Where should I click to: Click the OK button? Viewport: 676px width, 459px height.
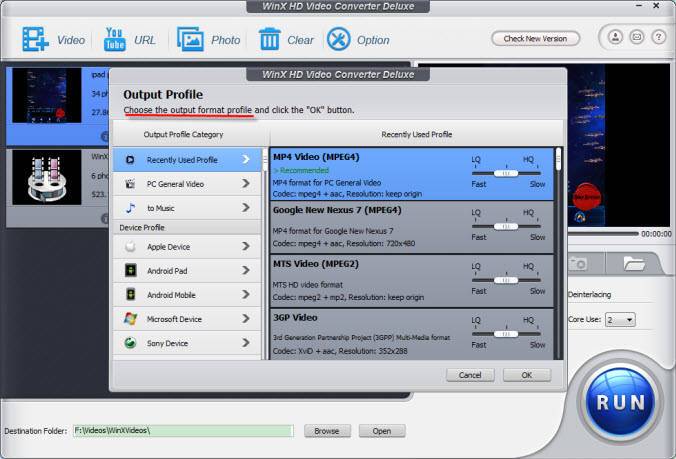point(527,375)
